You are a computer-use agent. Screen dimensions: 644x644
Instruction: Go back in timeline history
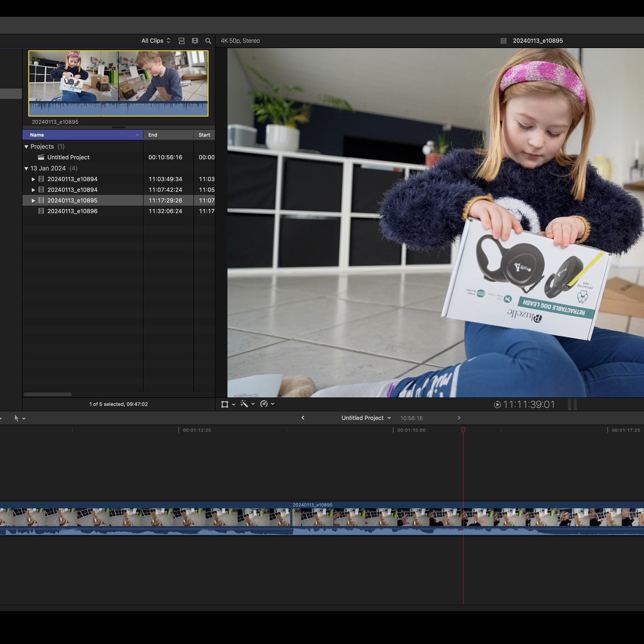pyautogui.click(x=303, y=418)
